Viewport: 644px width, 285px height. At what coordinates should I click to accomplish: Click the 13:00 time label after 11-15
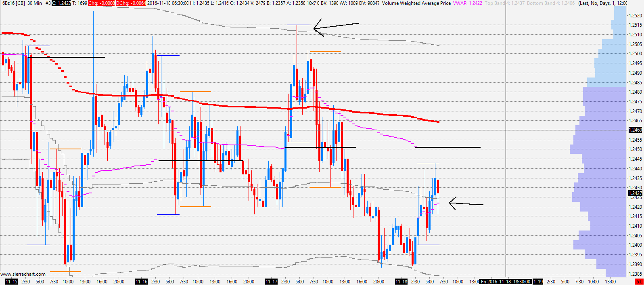pyautogui.click(x=85, y=282)
